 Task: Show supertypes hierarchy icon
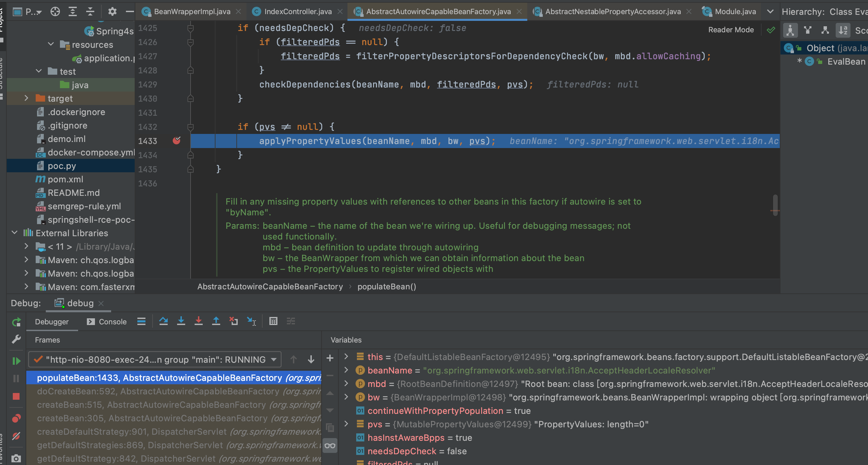click(x=807, y=30)
